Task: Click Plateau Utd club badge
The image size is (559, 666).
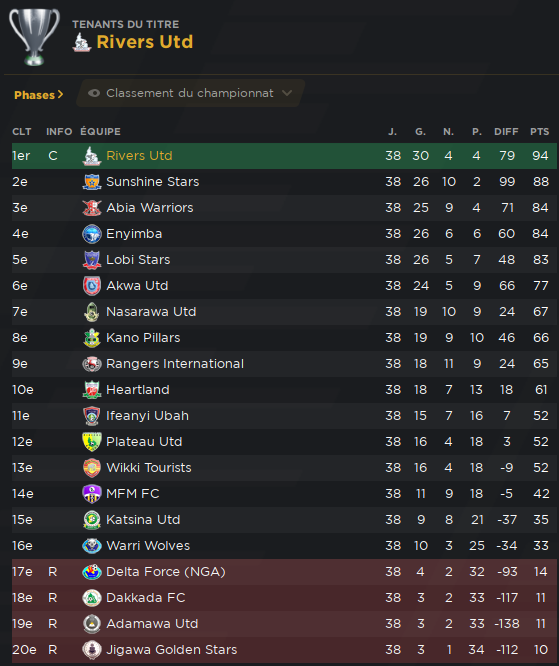Action: pos(92,442)
